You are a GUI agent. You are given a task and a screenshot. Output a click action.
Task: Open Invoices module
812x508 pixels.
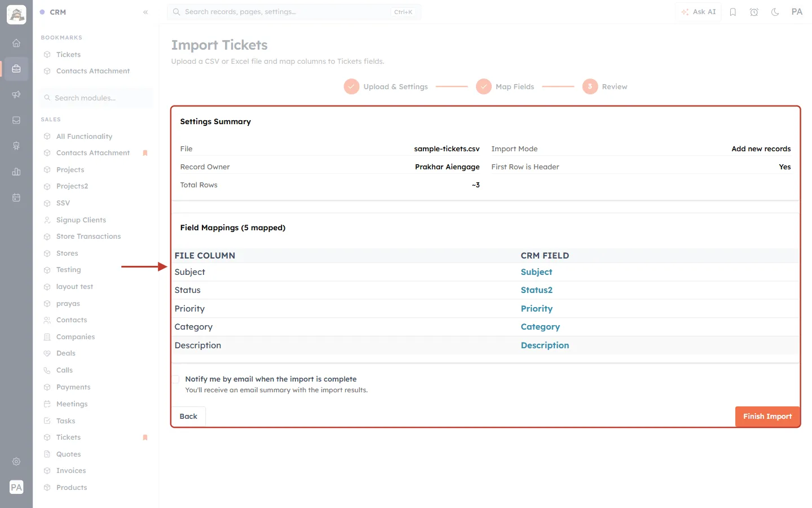71,471
